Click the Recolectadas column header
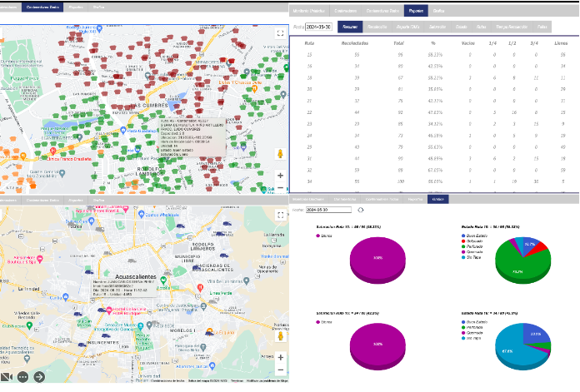 [355, 43]
